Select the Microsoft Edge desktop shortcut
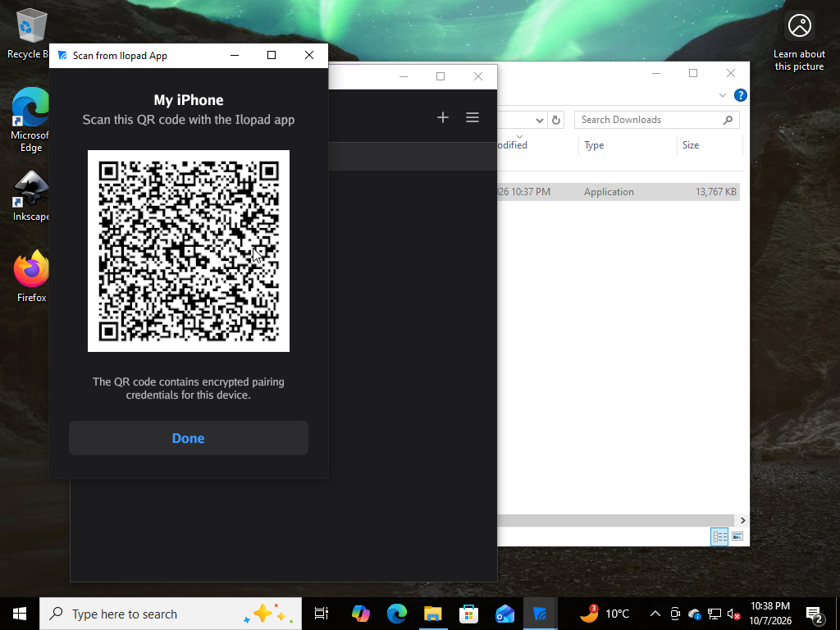The width and height of the screenshot is (840, 630). (x=30, y=120)
